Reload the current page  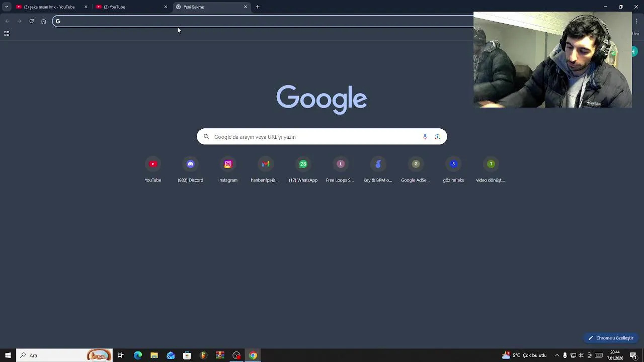31,21
